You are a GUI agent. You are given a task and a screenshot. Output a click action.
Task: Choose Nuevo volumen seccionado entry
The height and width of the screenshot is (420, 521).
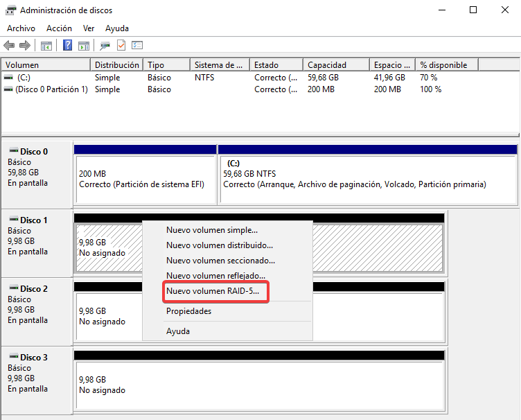pyautogui.click(x=220, y=261)
